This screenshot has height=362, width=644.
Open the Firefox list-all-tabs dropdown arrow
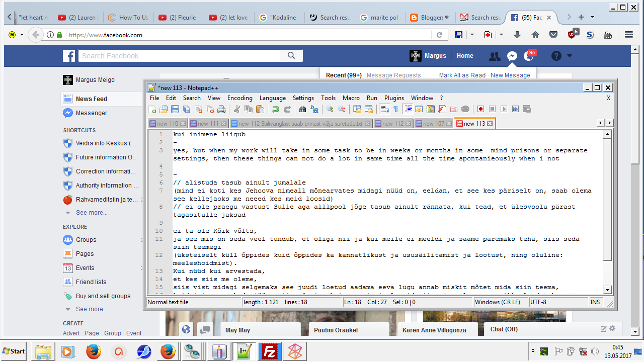click(592, 17)
